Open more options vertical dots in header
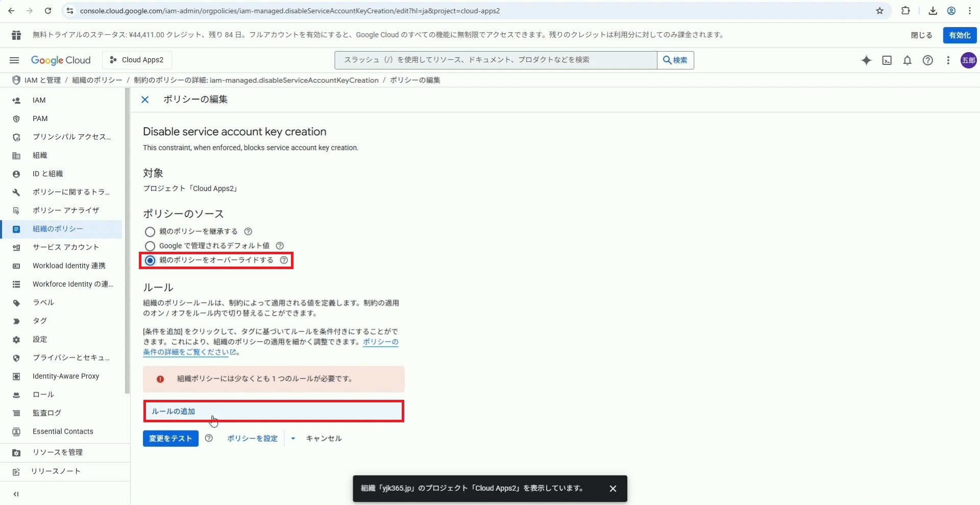This screenshot has height=505, width=980. click(948, 60)
